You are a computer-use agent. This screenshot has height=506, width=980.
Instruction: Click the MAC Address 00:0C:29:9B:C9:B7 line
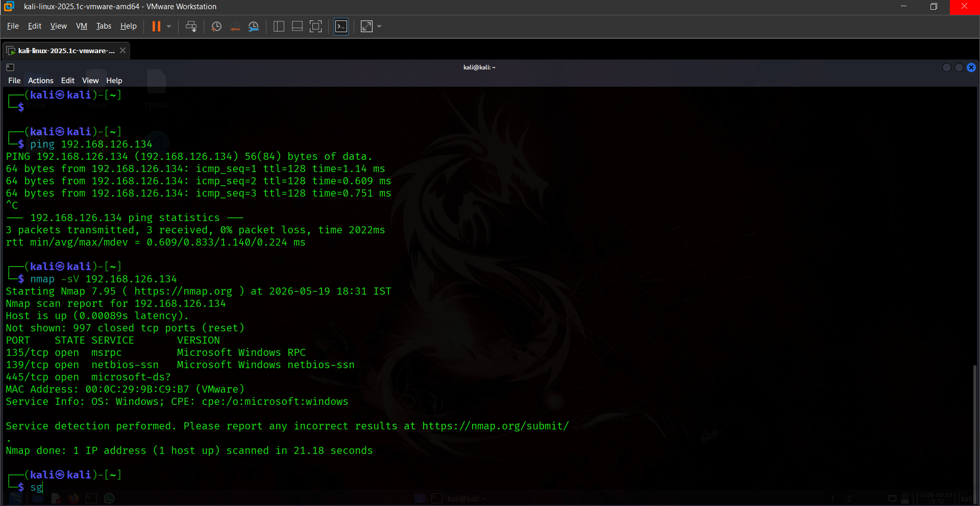(125, 390)
